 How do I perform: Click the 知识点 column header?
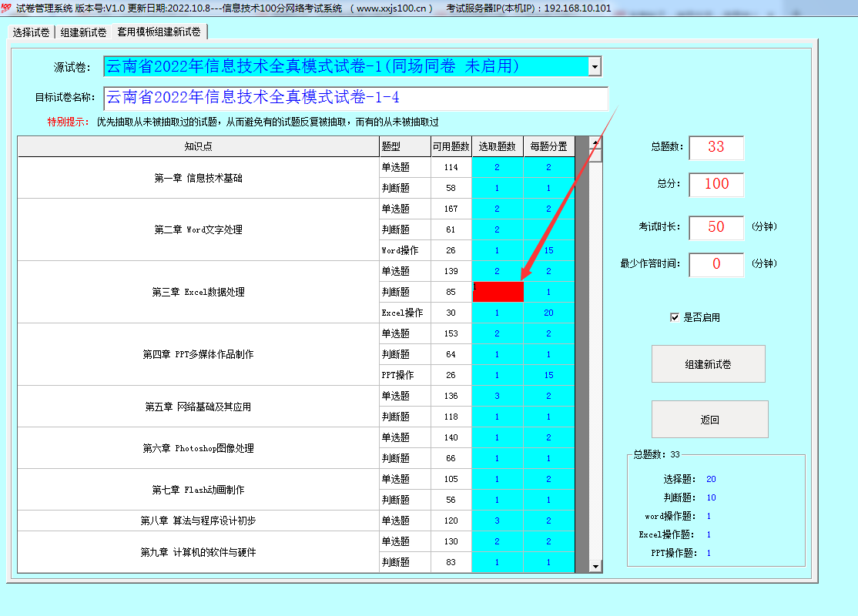pos(198,146)
